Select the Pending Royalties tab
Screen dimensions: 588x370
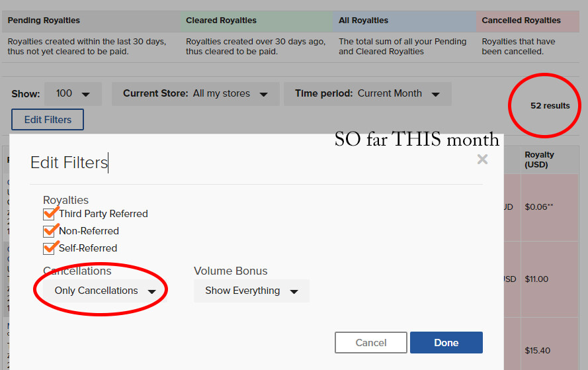point(91,21)
